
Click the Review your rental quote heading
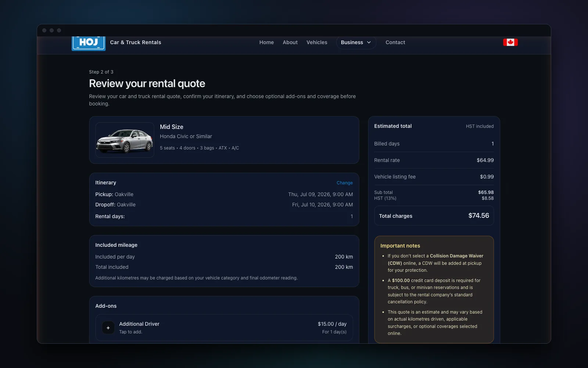pyautogui.click(x=147, y=84)
